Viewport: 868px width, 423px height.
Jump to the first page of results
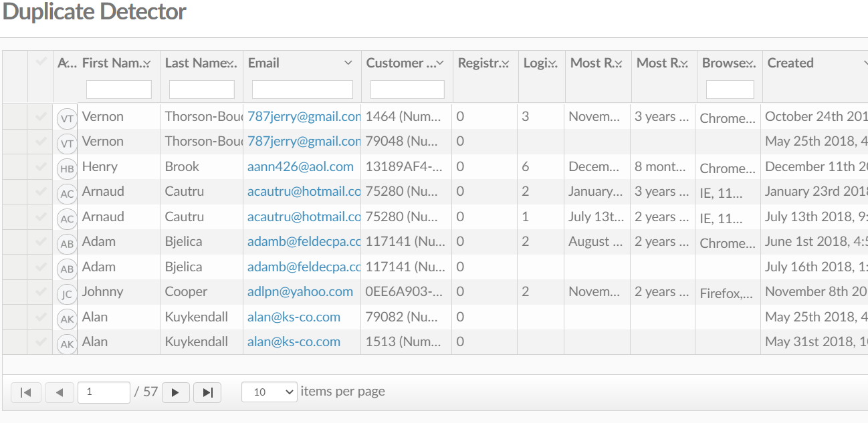tap(25, 392)
